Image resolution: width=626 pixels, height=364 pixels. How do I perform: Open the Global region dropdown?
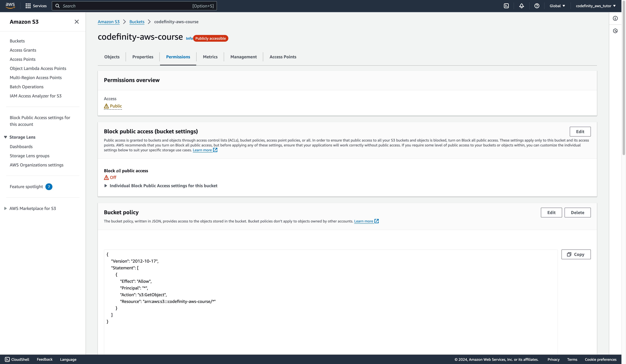(557, 6)
